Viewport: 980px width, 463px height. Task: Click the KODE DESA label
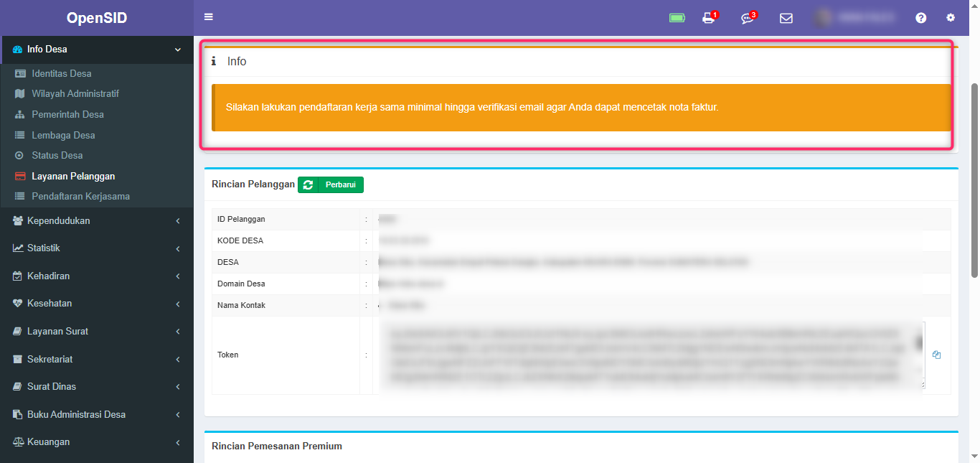tap(240, 240)
